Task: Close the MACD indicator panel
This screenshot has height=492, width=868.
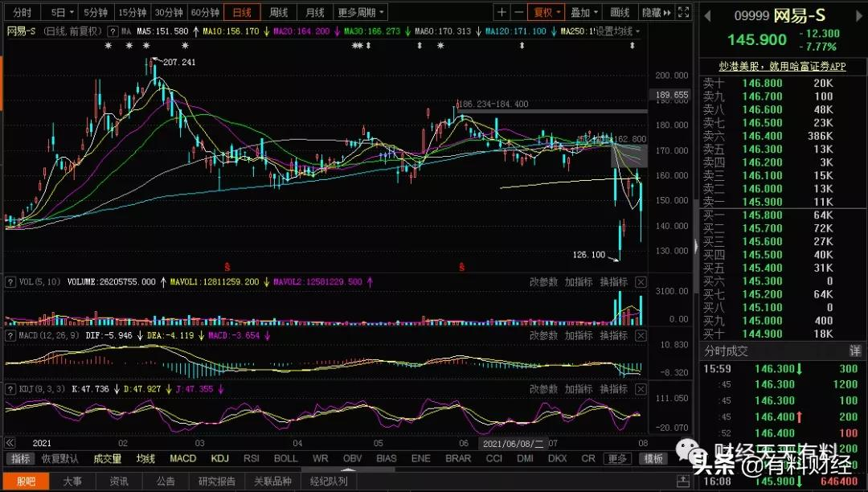Action: (640, 336)
